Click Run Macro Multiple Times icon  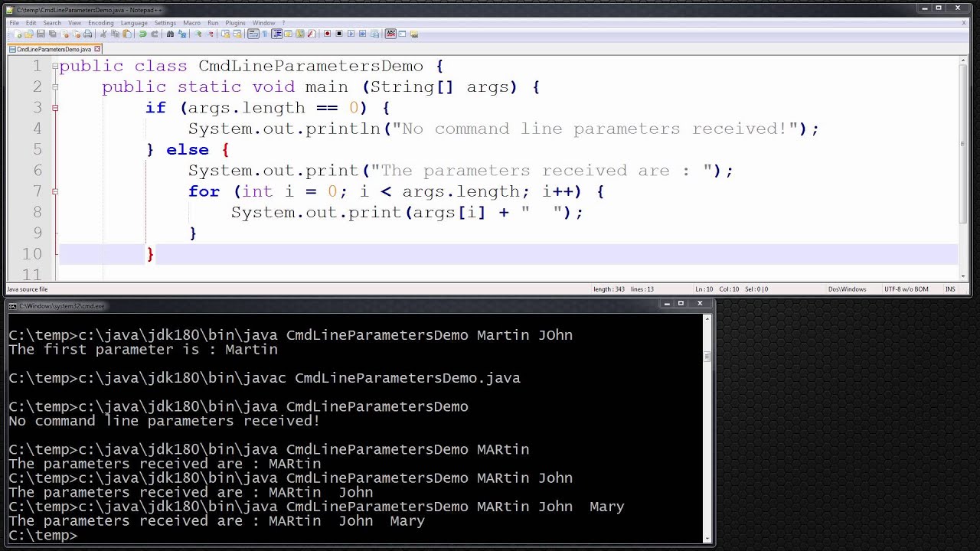(363, 34)
